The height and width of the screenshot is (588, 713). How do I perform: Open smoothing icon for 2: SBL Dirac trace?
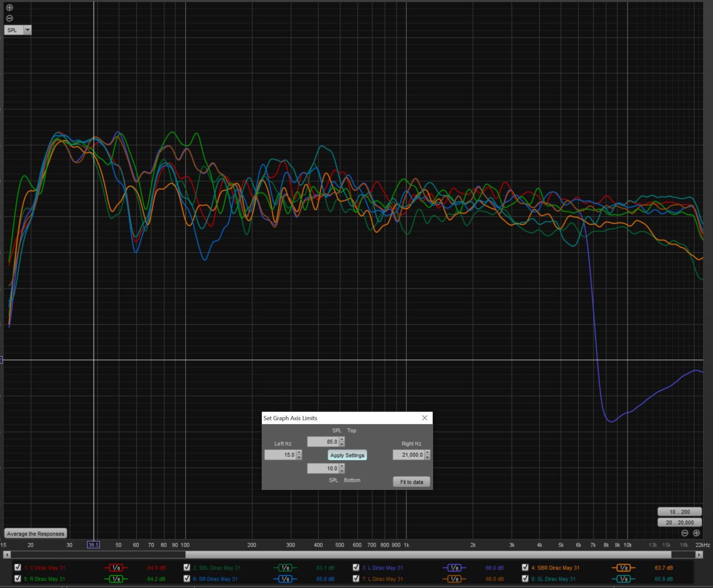point(285,568)
